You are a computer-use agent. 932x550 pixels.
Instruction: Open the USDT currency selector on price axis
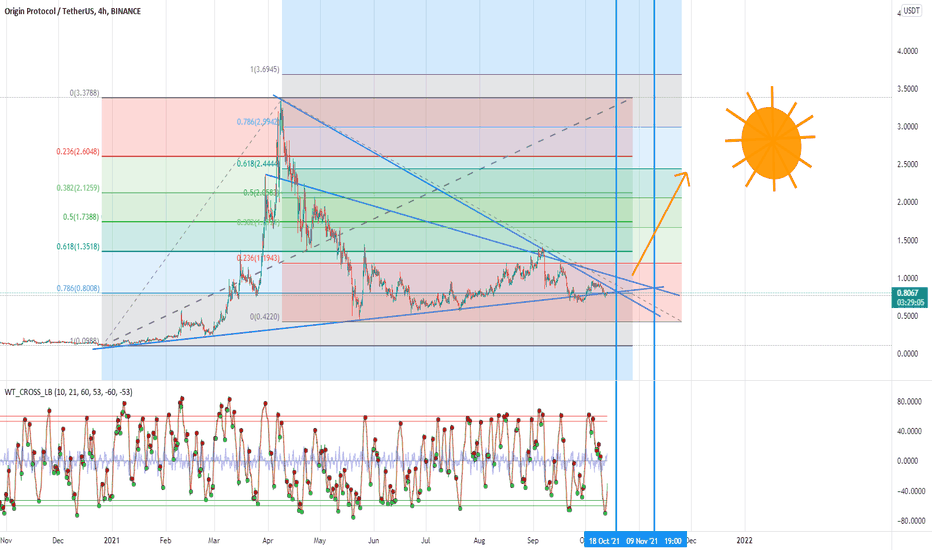click(x=912, y=11)
